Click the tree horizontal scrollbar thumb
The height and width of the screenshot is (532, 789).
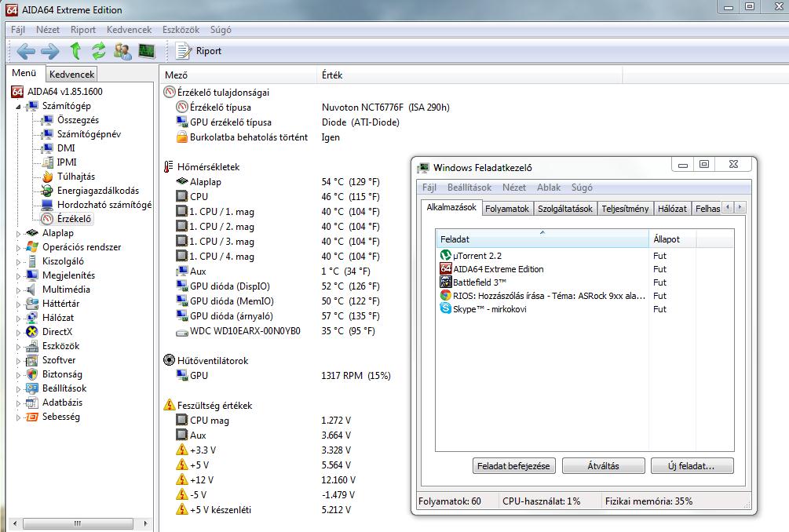click(x=78, y=523)
